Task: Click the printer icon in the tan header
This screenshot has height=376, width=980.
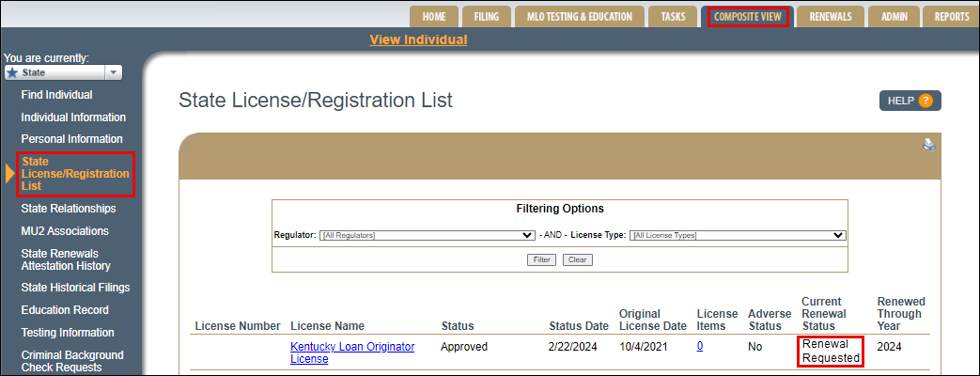Action: pyautogui.click(x=929, y=145)
